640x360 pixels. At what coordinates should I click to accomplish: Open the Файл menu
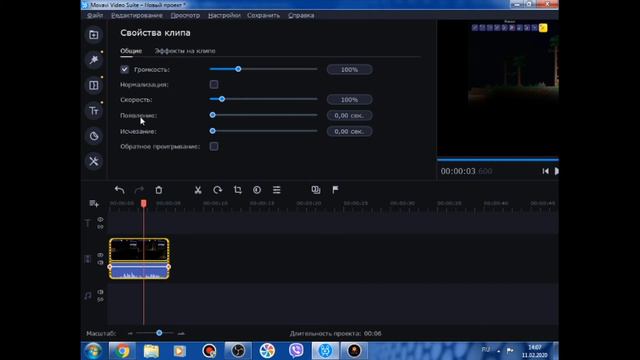(x=95, y=16)
